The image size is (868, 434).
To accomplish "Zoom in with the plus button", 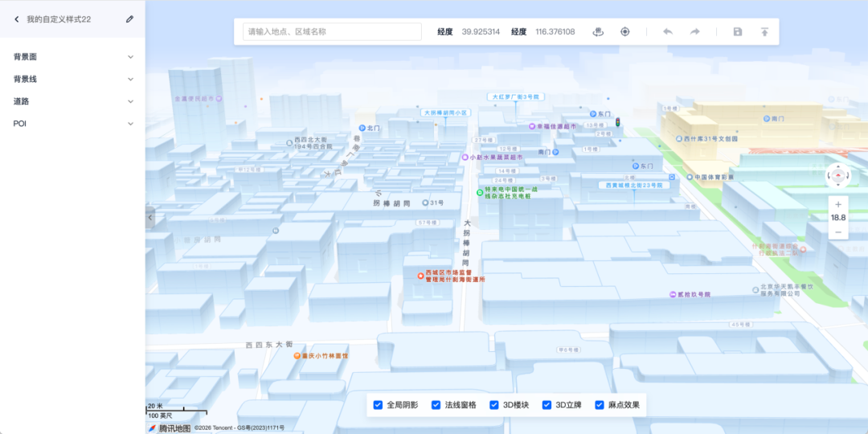I will tap(838, 204).
